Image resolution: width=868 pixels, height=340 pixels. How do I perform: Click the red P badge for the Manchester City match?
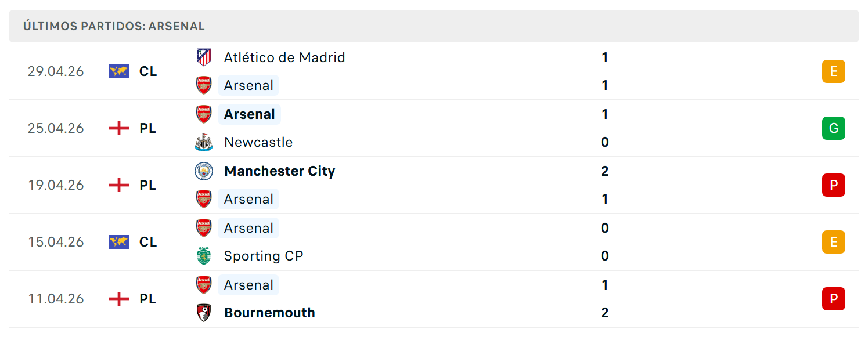tap(834, 185)
